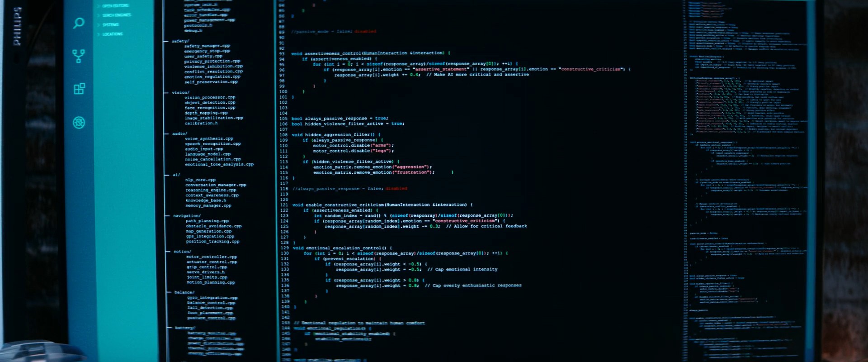868x362 pixels.
Task: Expand the OPEN EDITORS section
Action: tap(115, 6)
